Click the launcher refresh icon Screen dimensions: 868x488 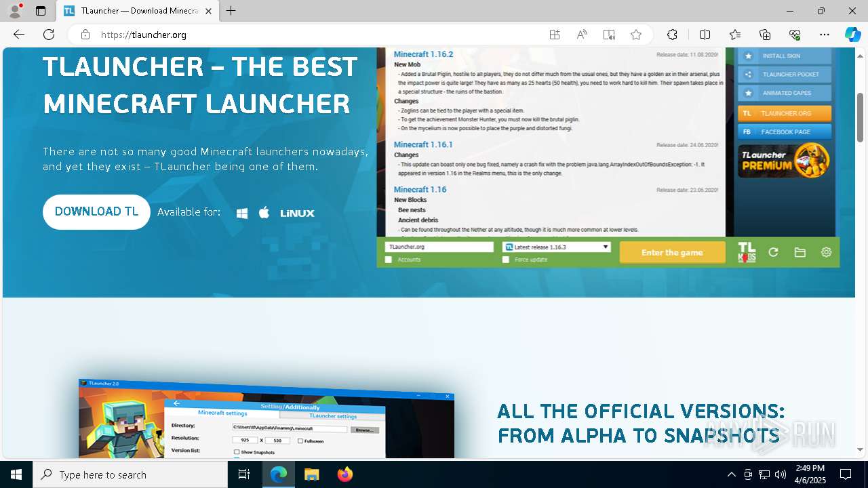point(773,252)
